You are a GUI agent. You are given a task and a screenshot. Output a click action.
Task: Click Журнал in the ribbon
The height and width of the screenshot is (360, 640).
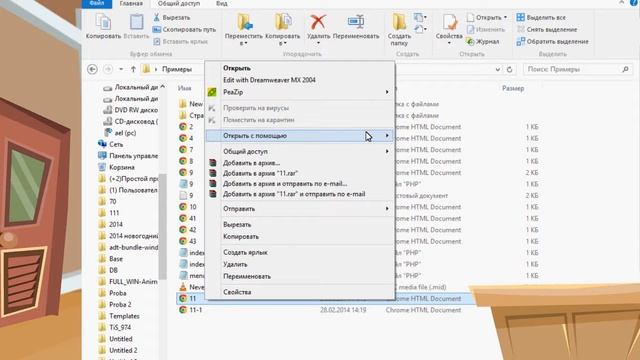coord(483,41)
